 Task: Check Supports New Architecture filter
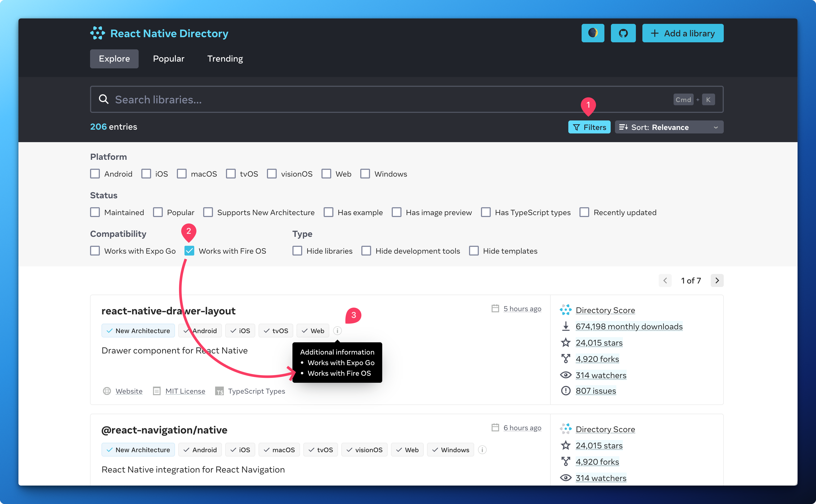click(208, 212)
